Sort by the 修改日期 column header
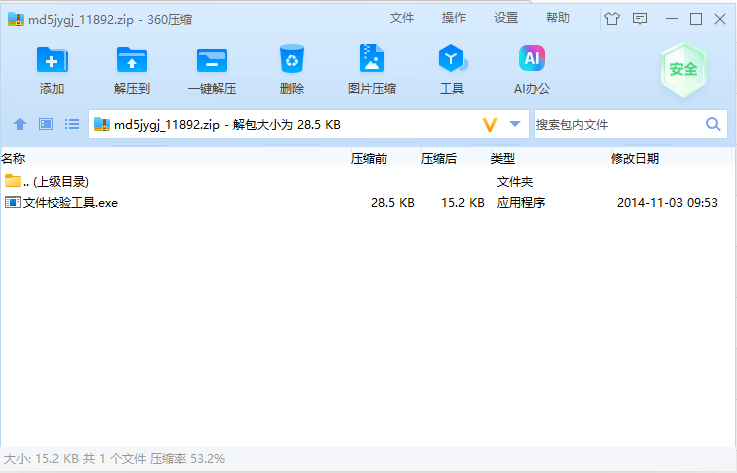Viewport: 737px width, 473px height. pos(635,159)
